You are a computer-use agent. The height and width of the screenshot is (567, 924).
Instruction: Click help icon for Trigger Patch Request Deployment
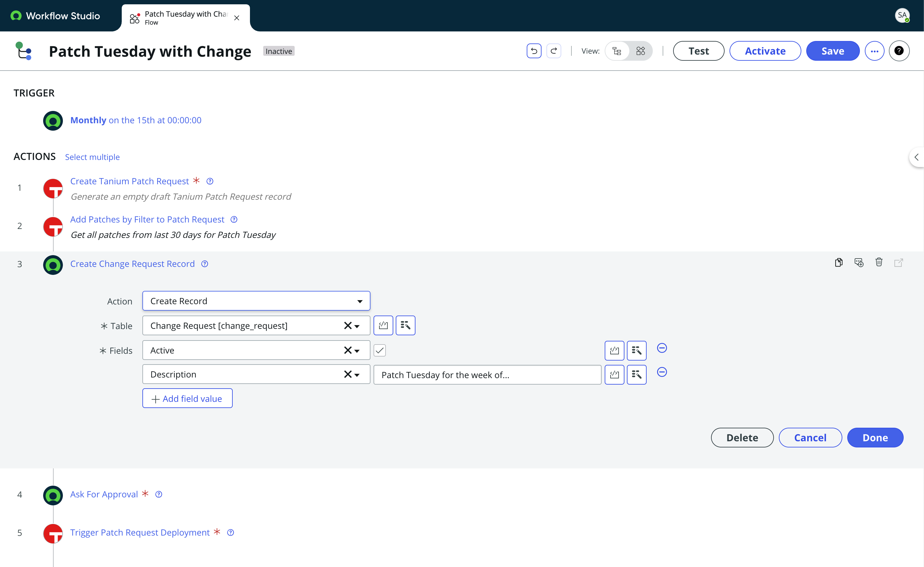click(x=231, y=532)
